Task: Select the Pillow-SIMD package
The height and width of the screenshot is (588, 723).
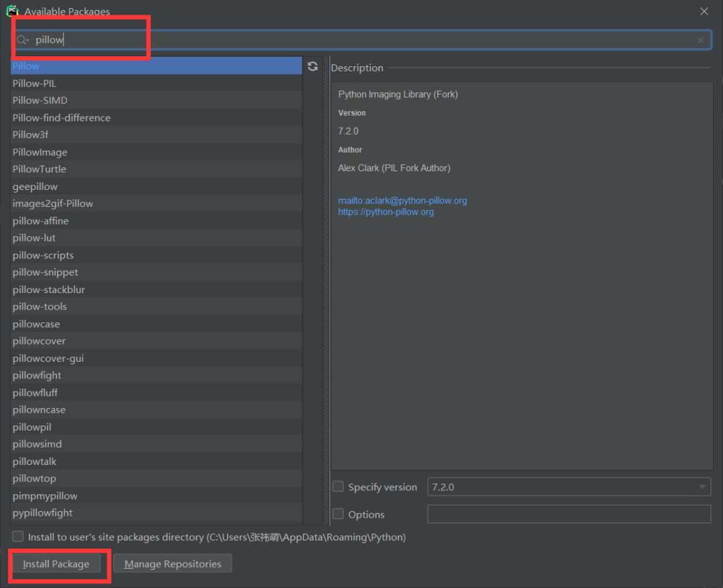Action: click(156, 100)
